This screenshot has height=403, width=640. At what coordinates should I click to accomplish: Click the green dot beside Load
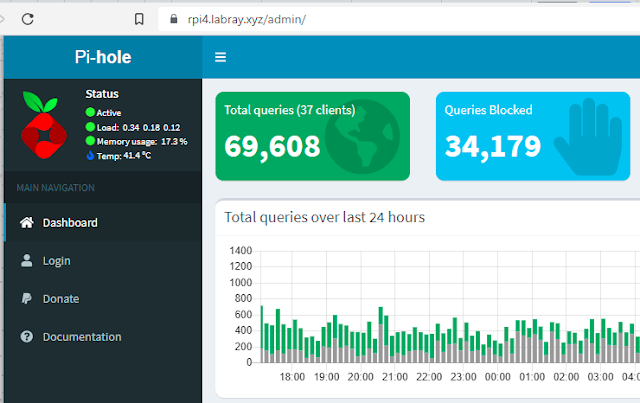click(90, 127)
